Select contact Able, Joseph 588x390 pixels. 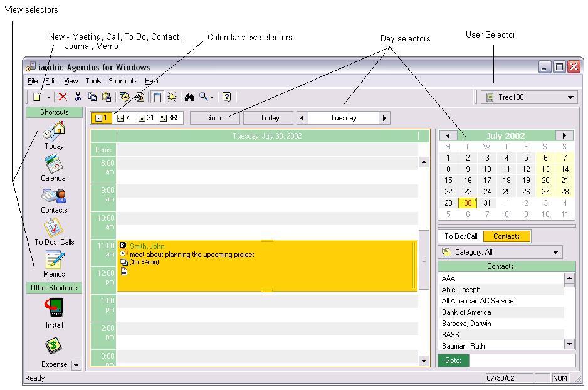tap(501, 290)
